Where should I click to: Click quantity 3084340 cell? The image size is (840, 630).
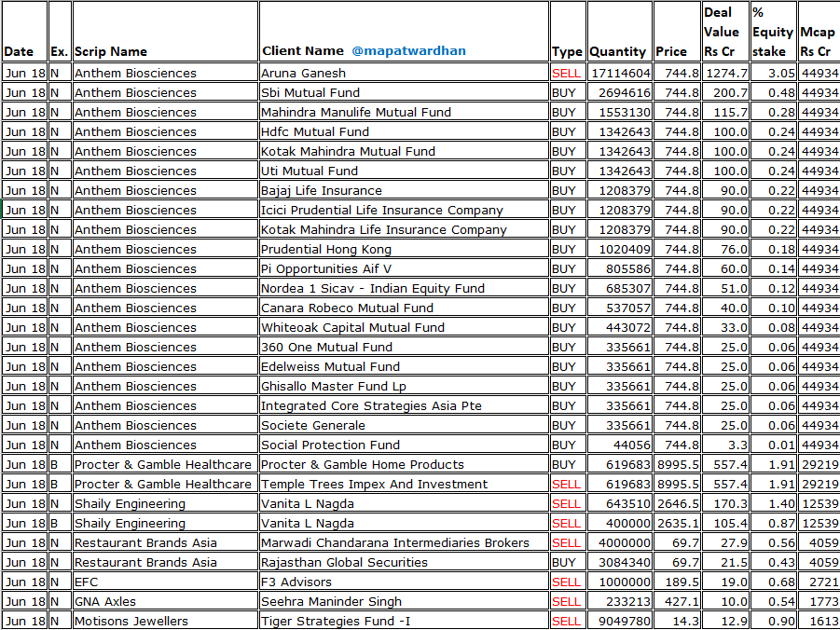(619, 562)
